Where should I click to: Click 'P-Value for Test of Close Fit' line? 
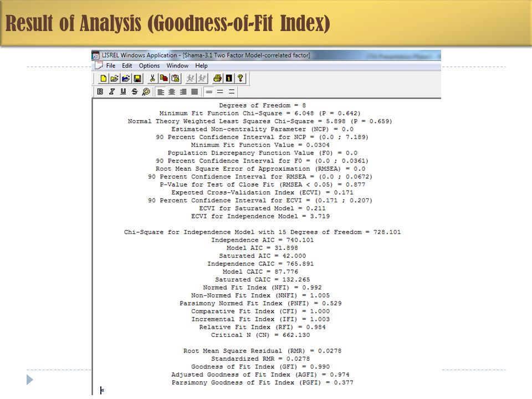click(263, 185)
